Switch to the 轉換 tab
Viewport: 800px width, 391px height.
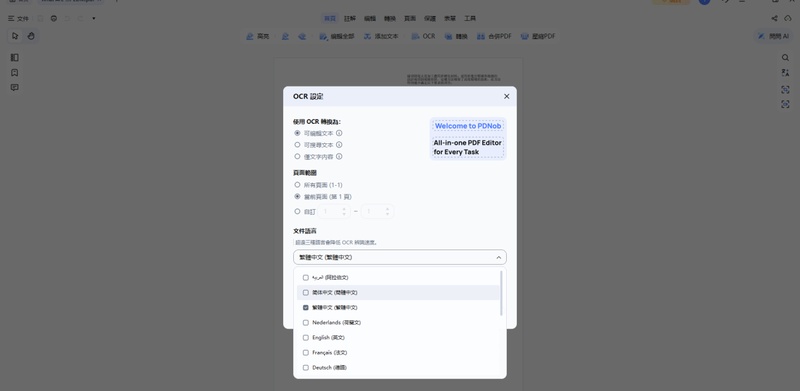[x=390, y=18]
